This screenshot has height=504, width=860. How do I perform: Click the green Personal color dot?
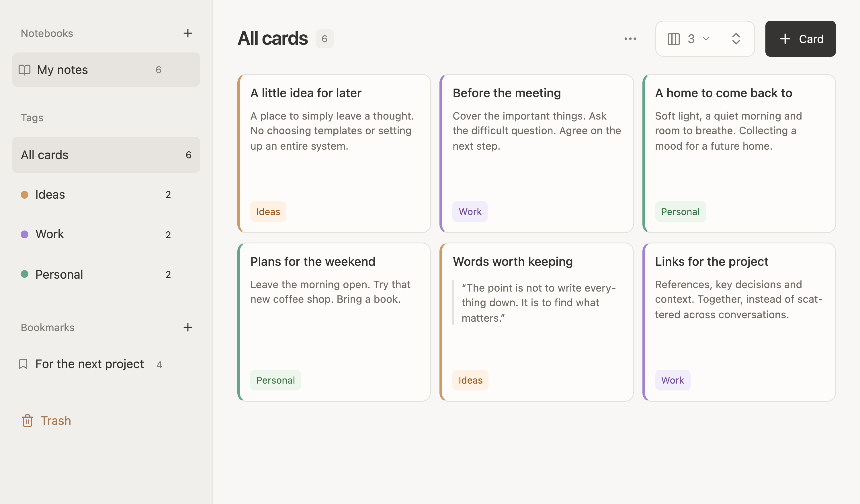click(25, 274)
